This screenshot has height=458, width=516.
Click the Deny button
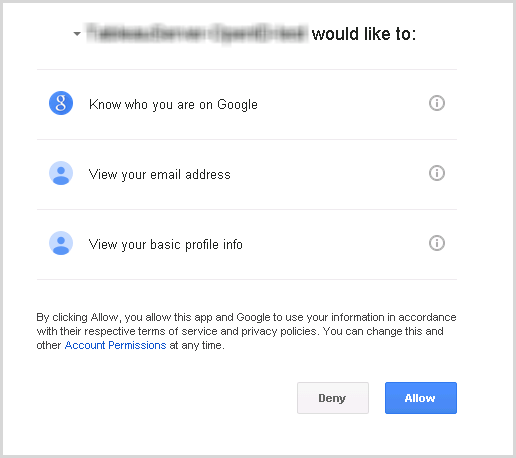pyautogui.click(x=333, y=398)
